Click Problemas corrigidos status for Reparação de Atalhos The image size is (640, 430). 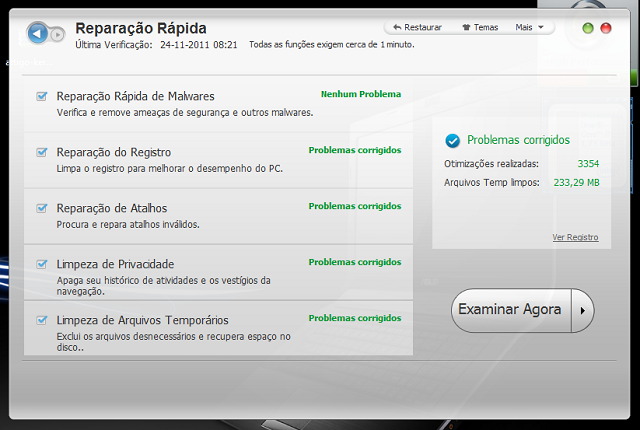click(355, 206)
